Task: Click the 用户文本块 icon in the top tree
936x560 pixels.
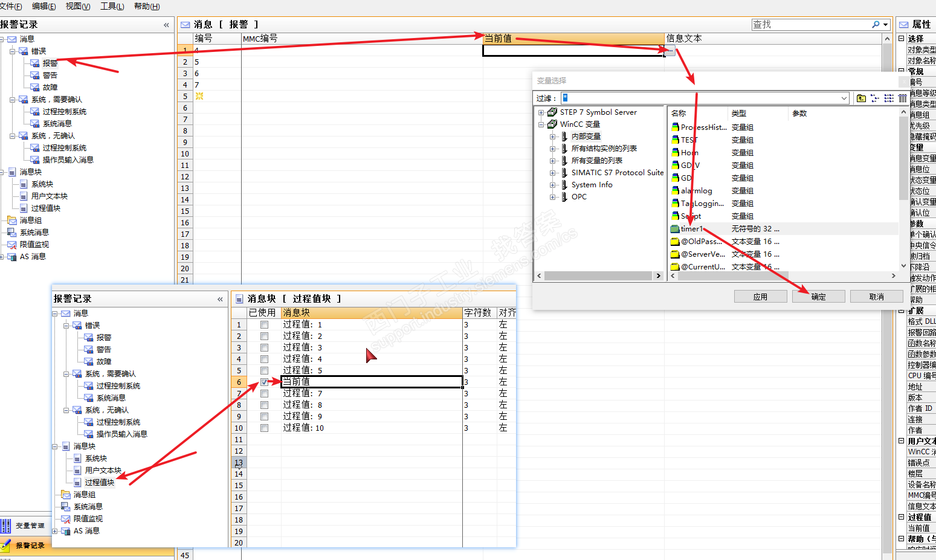Action: pos(24,196)
